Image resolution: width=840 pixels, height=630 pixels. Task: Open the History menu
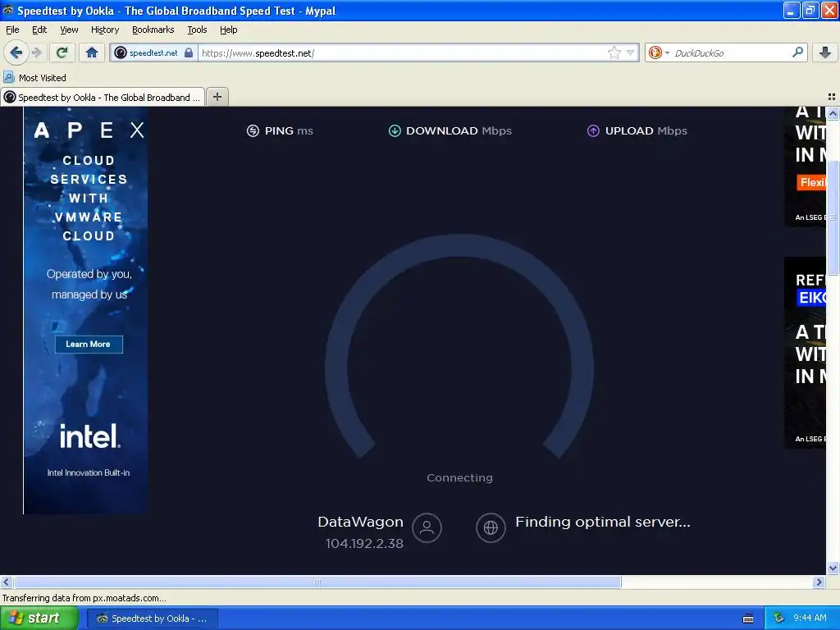[104, 30]
